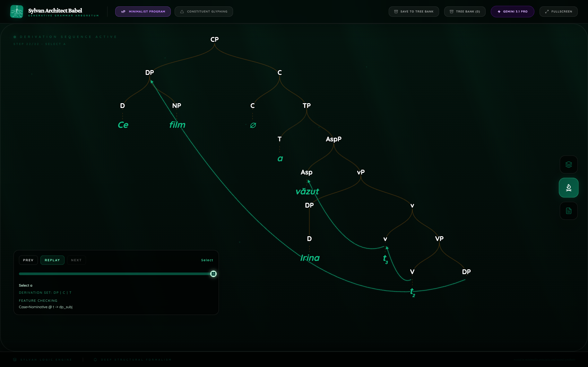Save the current tree to Tree Bank

pos(413,12)
